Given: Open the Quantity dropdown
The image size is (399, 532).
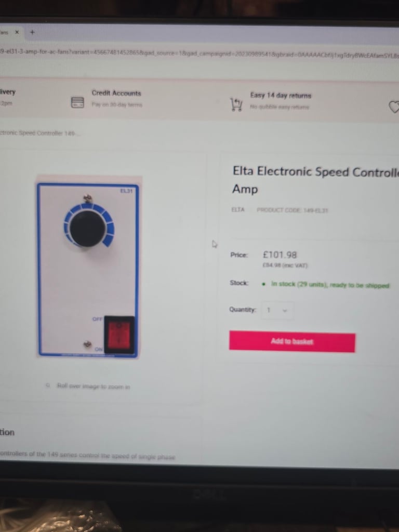Looking at the screenshot, I should coord(277,310).
